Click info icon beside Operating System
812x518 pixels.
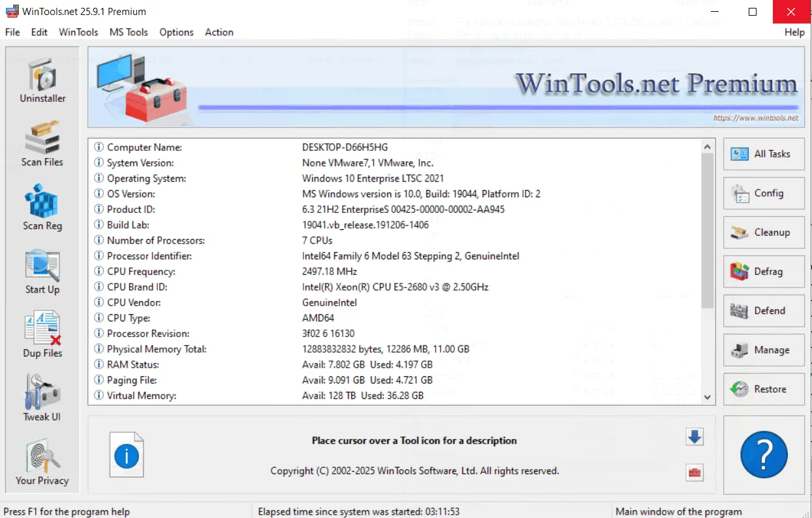pyautogui.click(x=99, y=178)
